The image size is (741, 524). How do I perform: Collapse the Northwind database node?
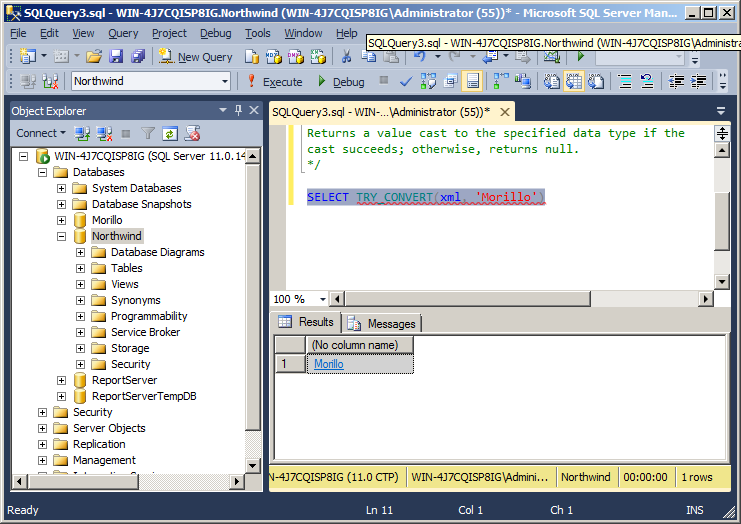(61, 236)
